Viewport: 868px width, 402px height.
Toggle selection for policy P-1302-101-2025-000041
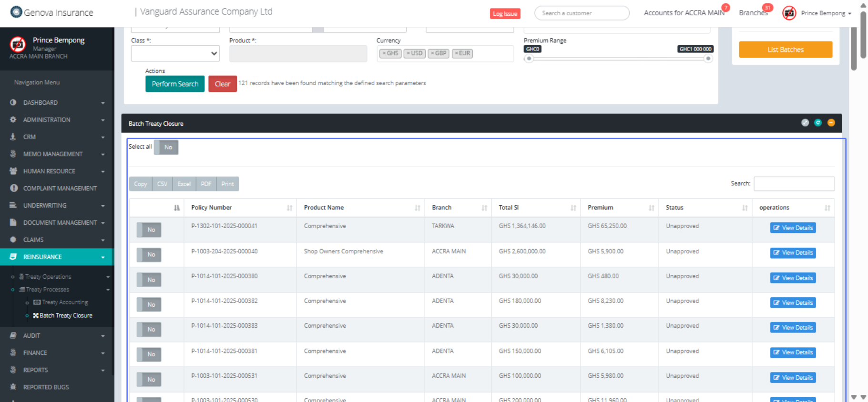tap(149, 230)
